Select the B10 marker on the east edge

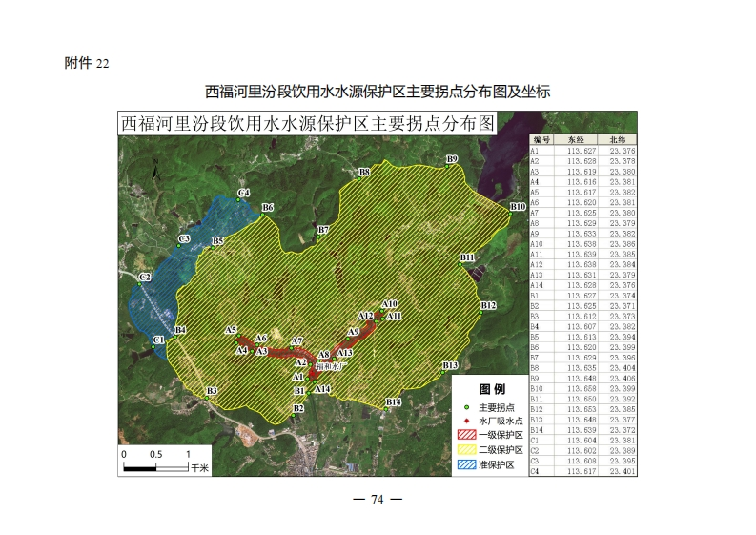[509, 212]
